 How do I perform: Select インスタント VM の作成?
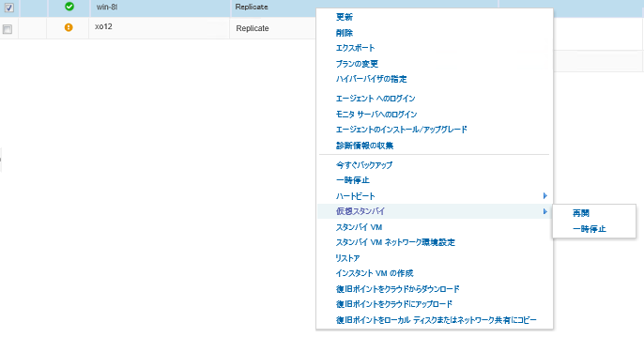pyautogui.click(x=375, y=273)
